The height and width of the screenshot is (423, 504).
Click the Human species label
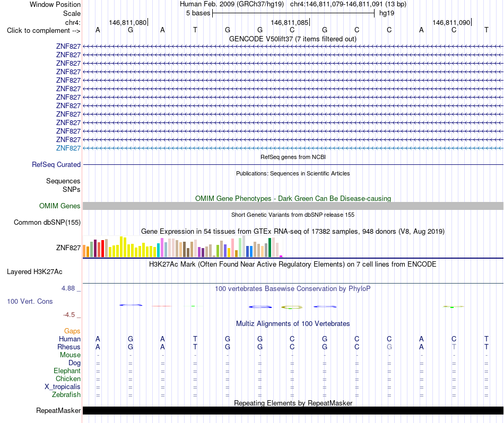(x=69, y=339)
